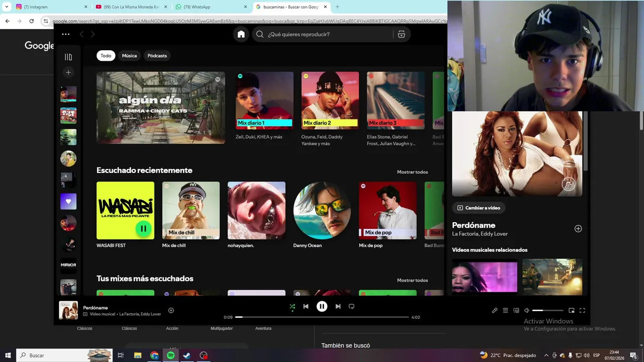The height and width of the screenshot is (362, 644).
Task: Skip to previous track
Action: coord(306,306)
